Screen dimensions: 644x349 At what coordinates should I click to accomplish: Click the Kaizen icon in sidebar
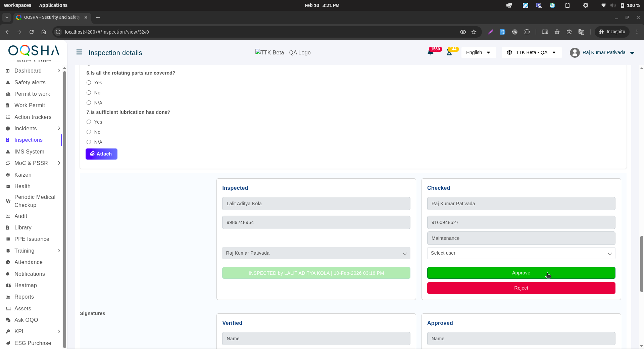coord(8,175)
